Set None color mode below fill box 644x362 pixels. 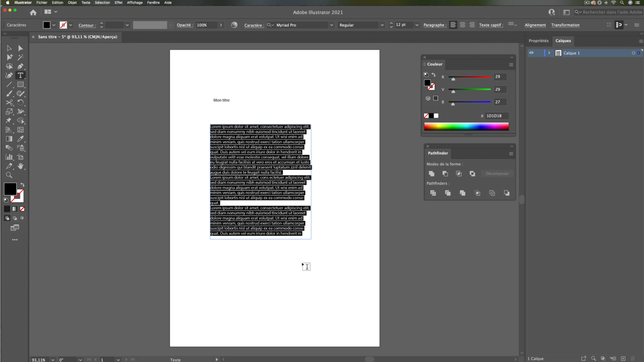[x=22, y=209]
